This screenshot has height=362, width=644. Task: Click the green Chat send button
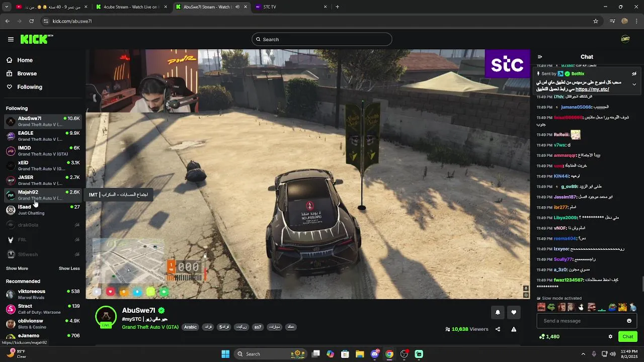[x=628, y=337]
